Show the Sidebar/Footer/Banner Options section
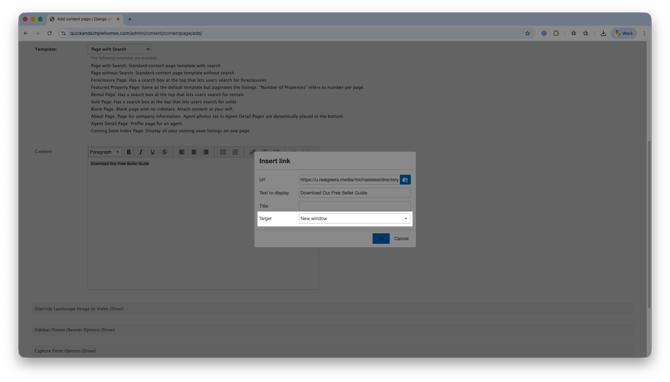The height and width of the screenshot is (382, 670). point(108,330)
